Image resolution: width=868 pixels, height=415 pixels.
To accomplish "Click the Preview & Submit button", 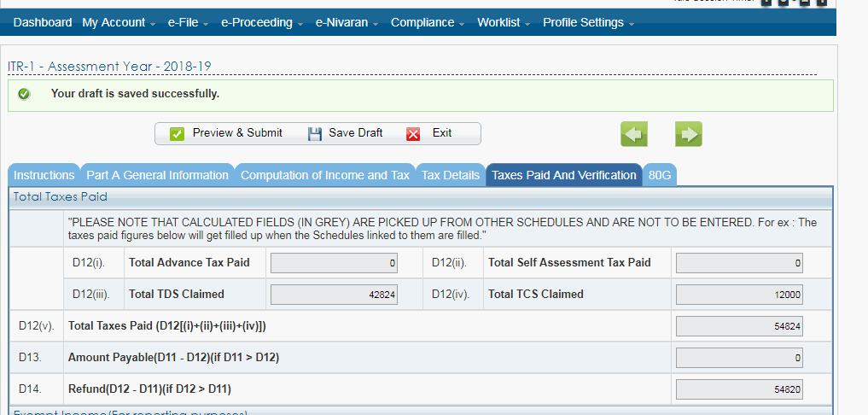I will 226,133.
